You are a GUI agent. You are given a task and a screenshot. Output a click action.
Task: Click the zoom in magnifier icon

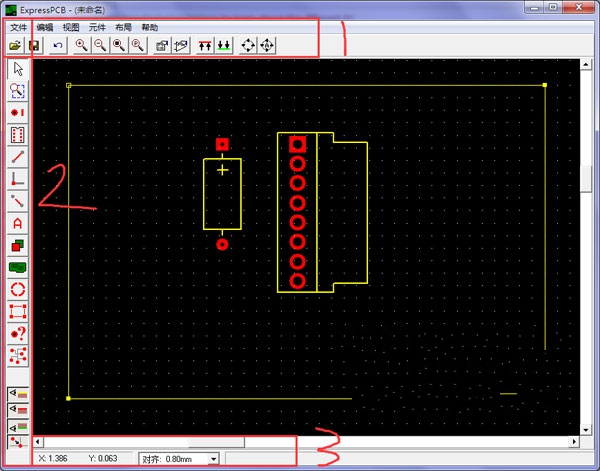click(81, 46)
